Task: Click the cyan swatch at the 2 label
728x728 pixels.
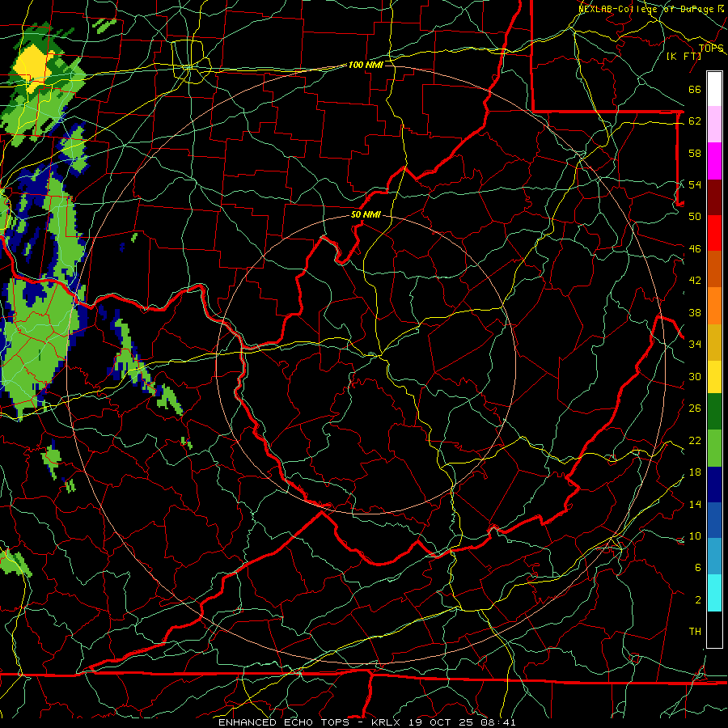Action: [714, 593]
